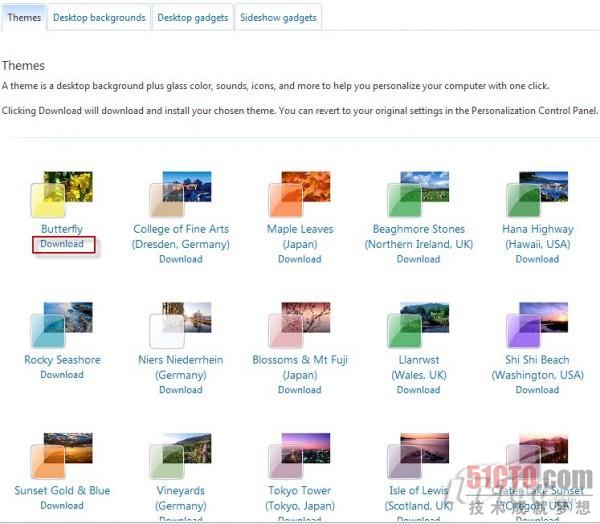This screenshot has width=600, height=524.
Task: Click the Tokyo Tower theme thumbnail
Action: tap(300, 456)
